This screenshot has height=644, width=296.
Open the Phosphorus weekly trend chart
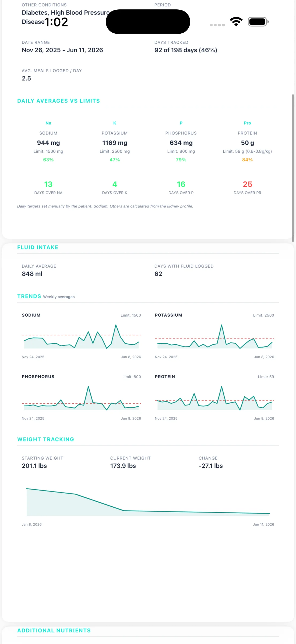81,398
